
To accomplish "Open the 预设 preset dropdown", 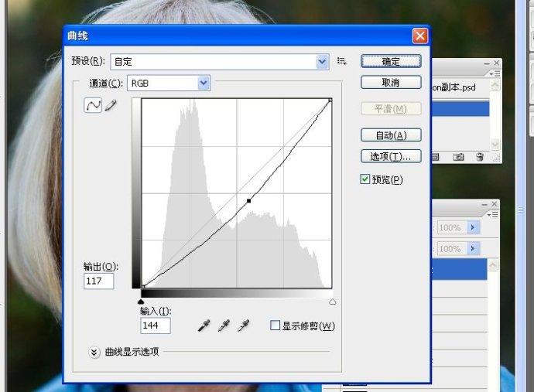I will (322, 62).
